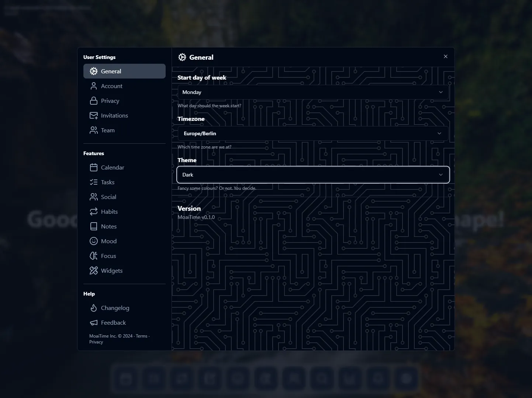Open the Social feature section
Image resolution: width=532 pixels, height=398 pixels.
[108, 197]
